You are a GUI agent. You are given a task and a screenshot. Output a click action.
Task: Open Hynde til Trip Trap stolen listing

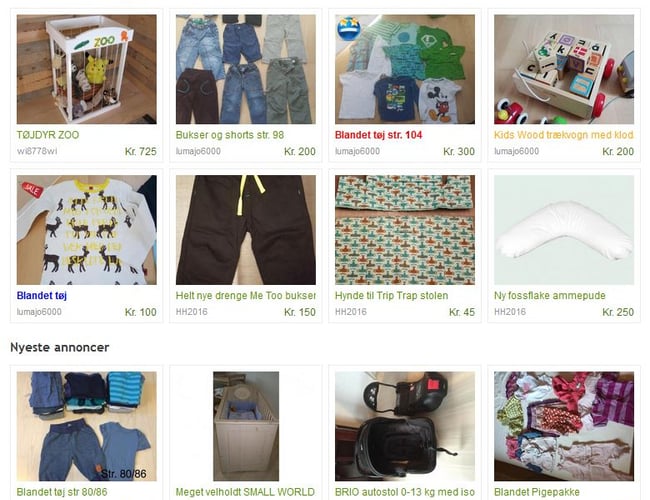391,296
